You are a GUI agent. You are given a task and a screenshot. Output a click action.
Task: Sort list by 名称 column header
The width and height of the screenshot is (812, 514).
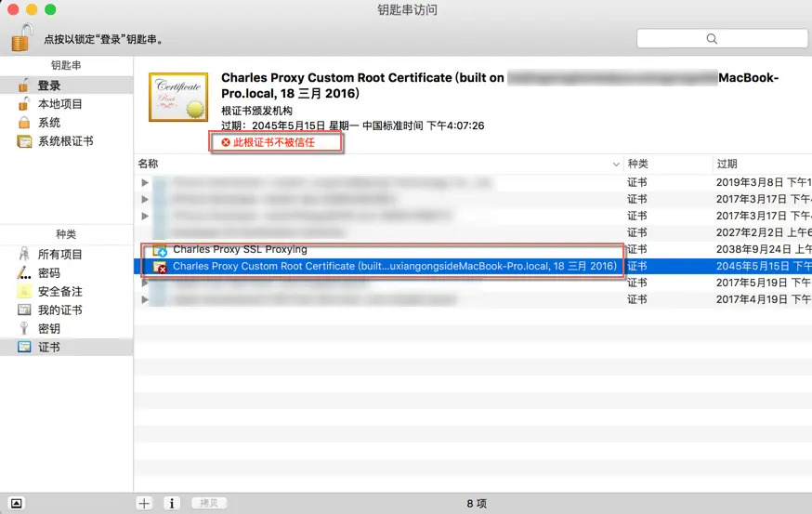click(378, 164)
